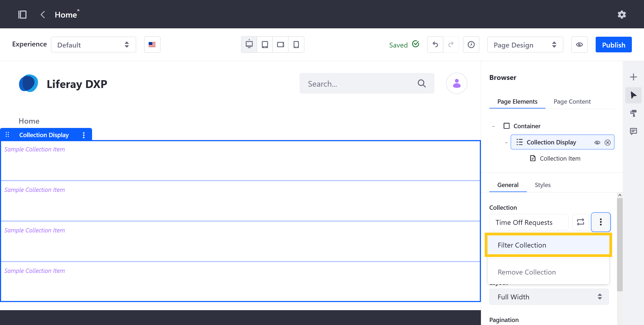Select the first Sample Collection Item
This screenshot has height=325, width=644.
click(241, 160)
